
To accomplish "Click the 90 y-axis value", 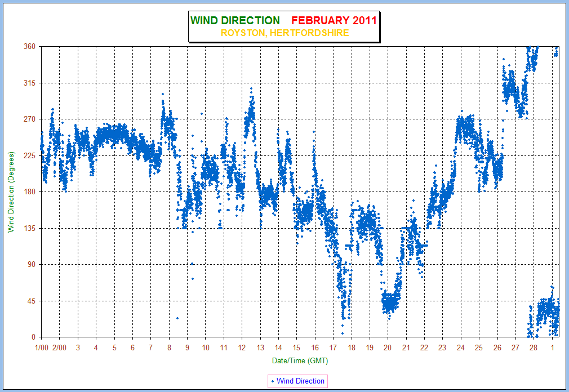I will coord(32,264).
